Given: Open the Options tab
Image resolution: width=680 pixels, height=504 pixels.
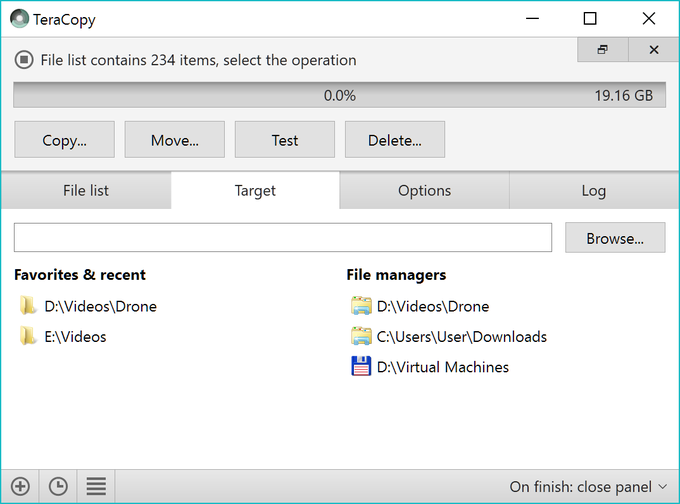Looking at the screenshot, I should [x=424, y=190].
